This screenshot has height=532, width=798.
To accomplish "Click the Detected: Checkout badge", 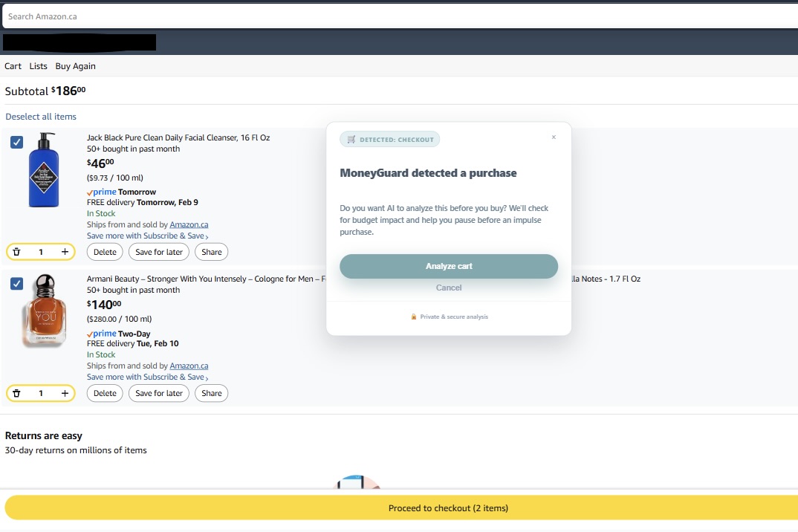I will (390, 140).
